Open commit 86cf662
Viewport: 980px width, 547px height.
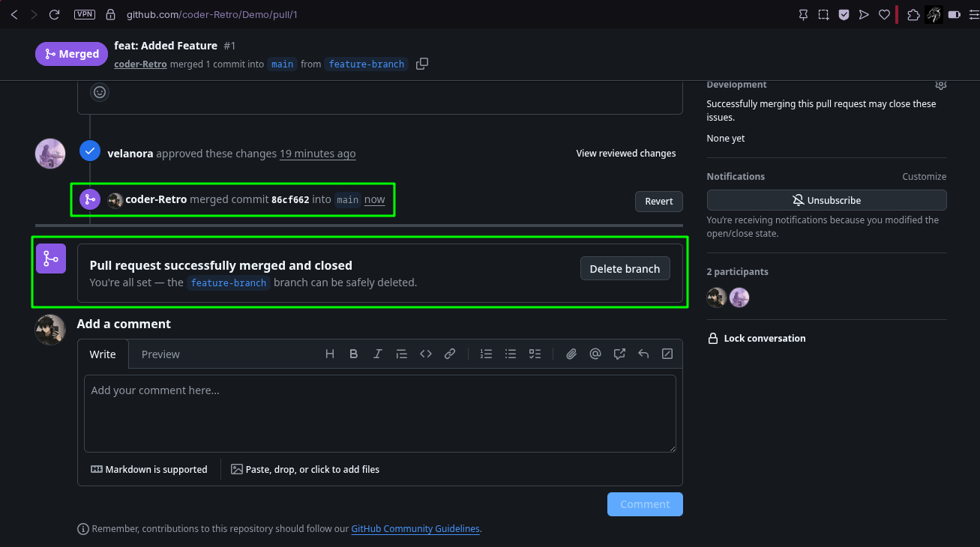pos(290,200)
